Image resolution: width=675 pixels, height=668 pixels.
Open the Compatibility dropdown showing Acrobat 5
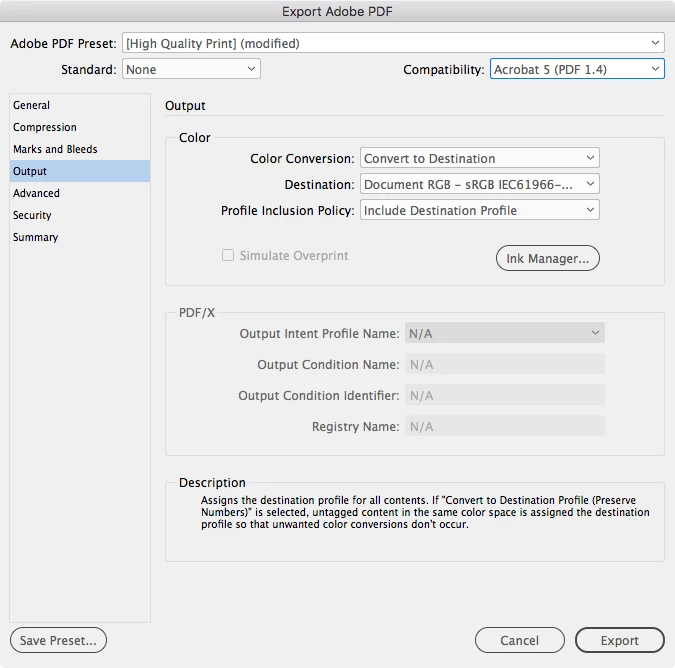click(577, 69)
